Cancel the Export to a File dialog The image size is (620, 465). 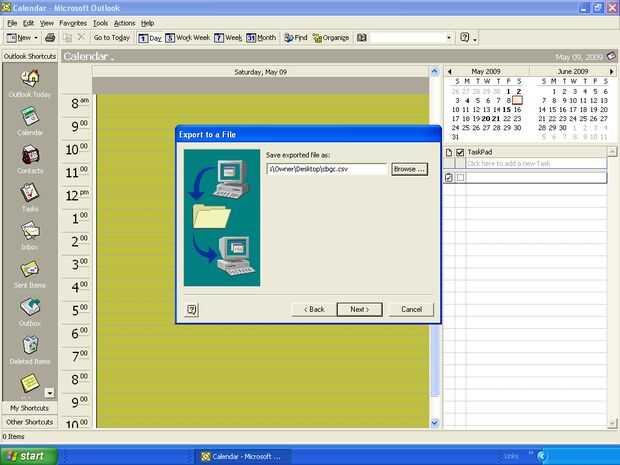tap(411, 309)
